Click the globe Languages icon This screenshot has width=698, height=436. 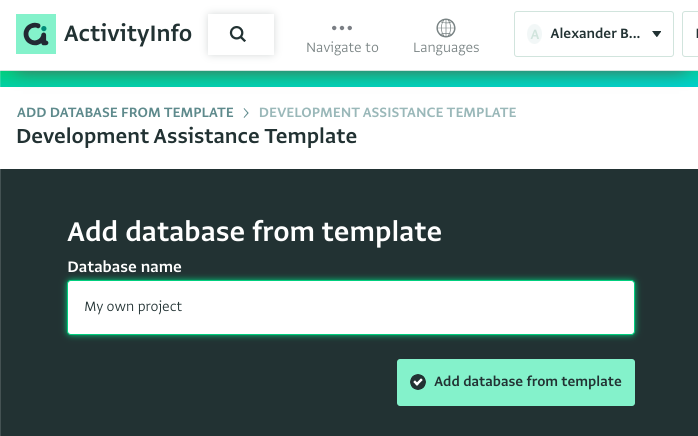tap(446, 28)
